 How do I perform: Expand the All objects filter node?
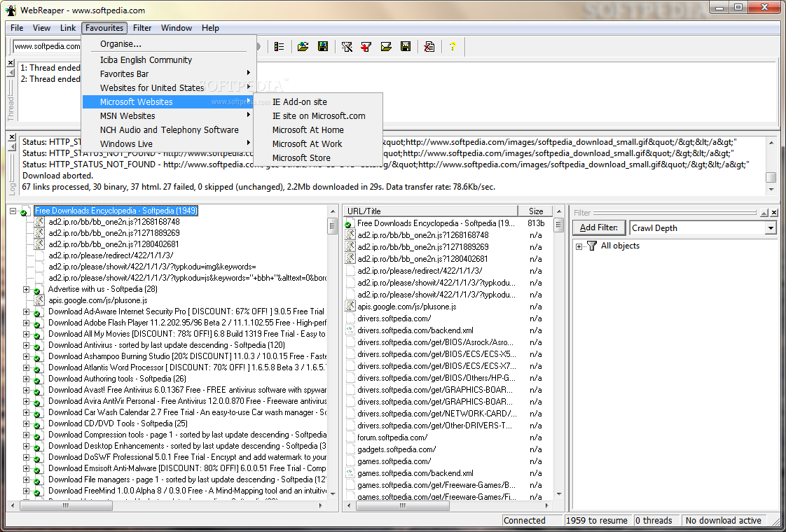click(x=579, y=246)
